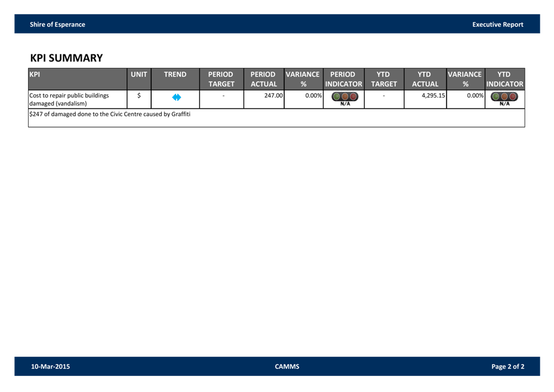Viewport: 554px width, 392px height.
Task: Select the 'Cost to repair public buildings' KPI cell
Action: tap(69, 99)
